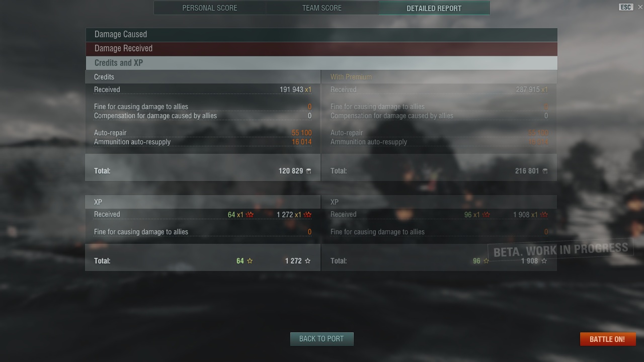This screenshot has height=362, width=644.
Task: Click the premium credits icon beside 216 801
Action: click(544, 171)
